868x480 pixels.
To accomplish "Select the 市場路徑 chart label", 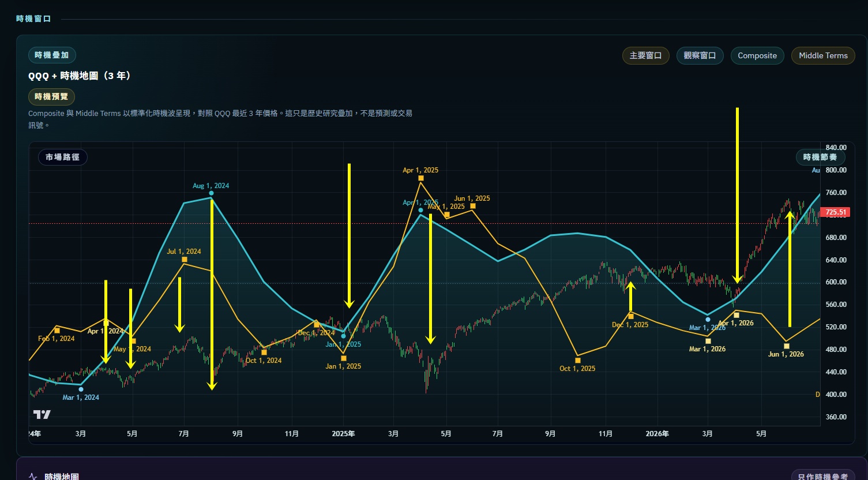I will point(62,157).
